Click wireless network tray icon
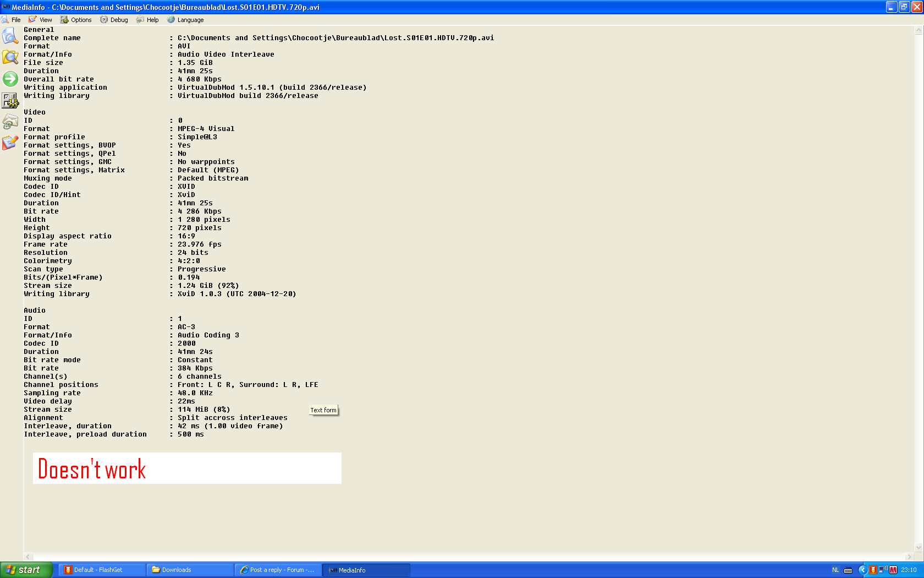This screenshot has width=924, height=578. pos(883,570)
